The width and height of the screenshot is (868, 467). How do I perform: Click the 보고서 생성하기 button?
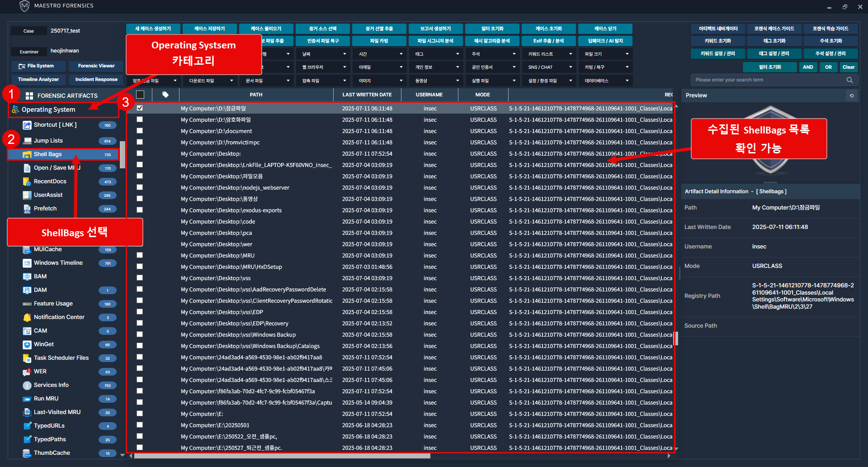[x=435, y=29]
